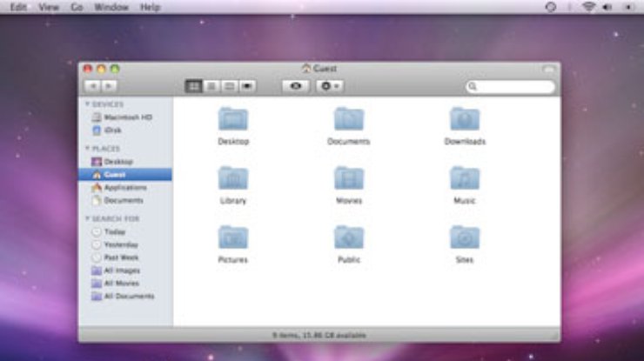Image resolution: width=644 pixels, height=361 pixels.
Task: Select Macintosh HD in the sidebar
Action: click(x=125, y=117)
